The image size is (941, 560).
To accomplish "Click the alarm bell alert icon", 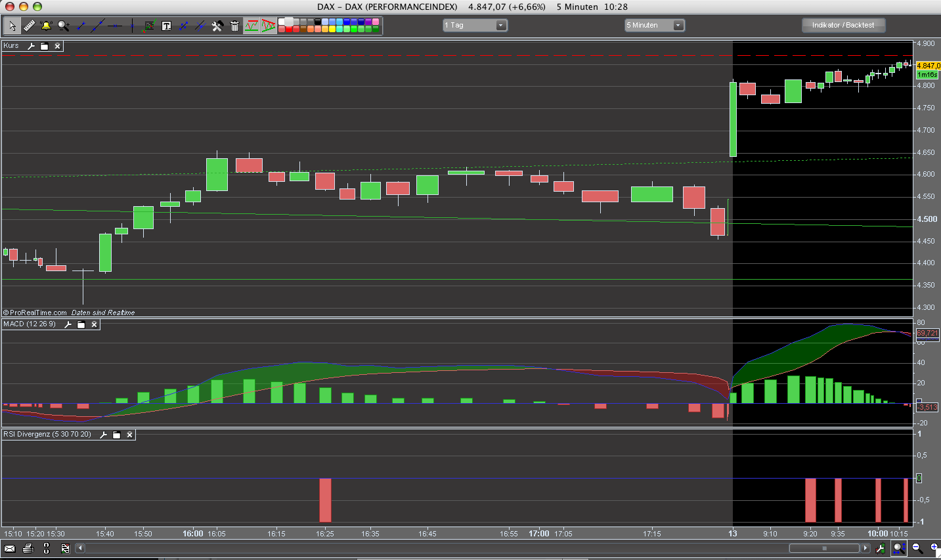I will 46,26.
